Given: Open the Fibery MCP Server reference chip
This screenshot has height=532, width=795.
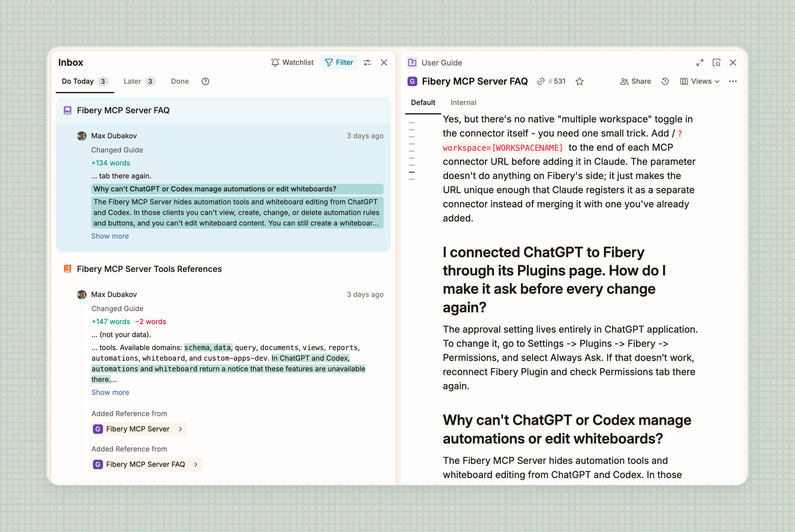Looking at the screenshot, I should tap(139, 429).
